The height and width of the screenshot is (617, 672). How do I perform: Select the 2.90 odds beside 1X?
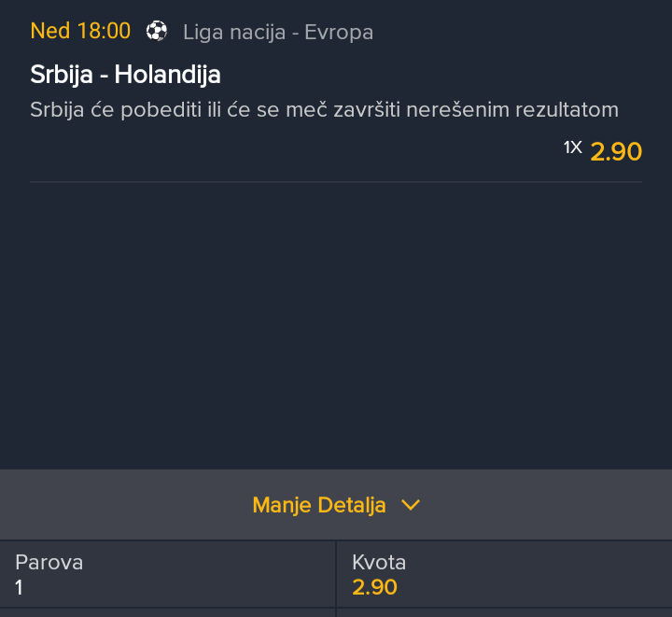point(616,151)
